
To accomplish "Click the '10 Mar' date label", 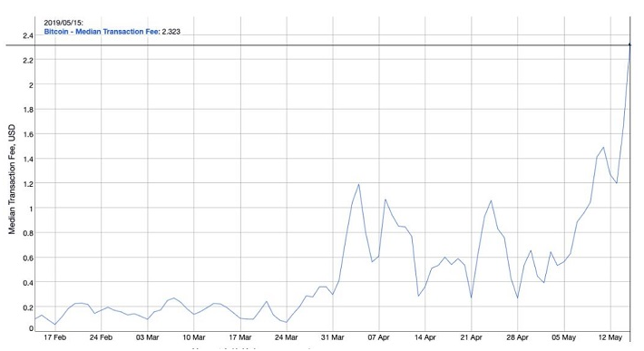I will coord(194,337).
